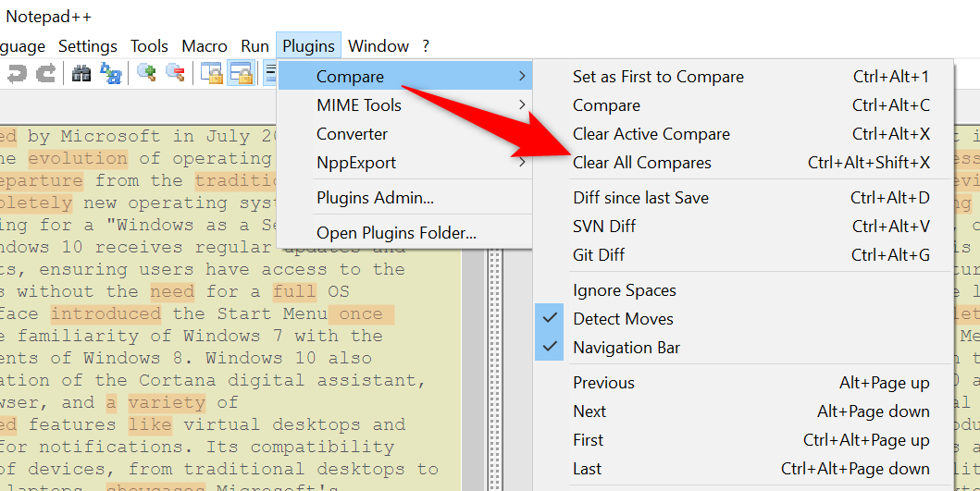
Task: Click the Zoom In magnifier icon
Action: pyautogui.click(x=147, y=73)
